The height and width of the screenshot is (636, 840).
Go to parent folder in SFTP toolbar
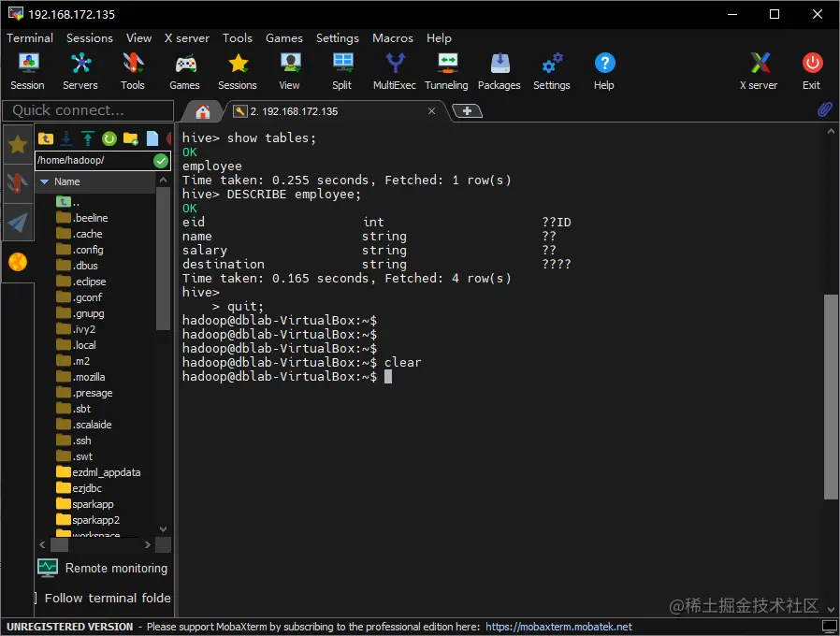click(46, 138)
